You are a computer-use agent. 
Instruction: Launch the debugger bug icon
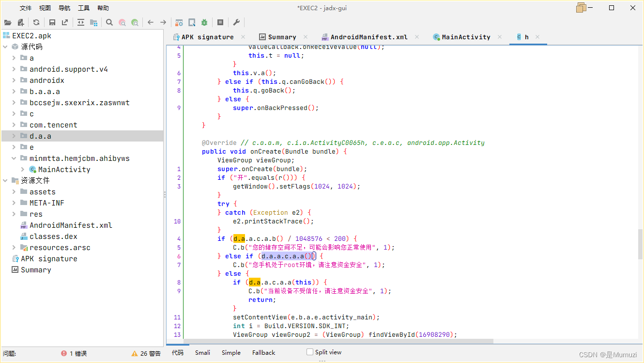tap(204, 22)
